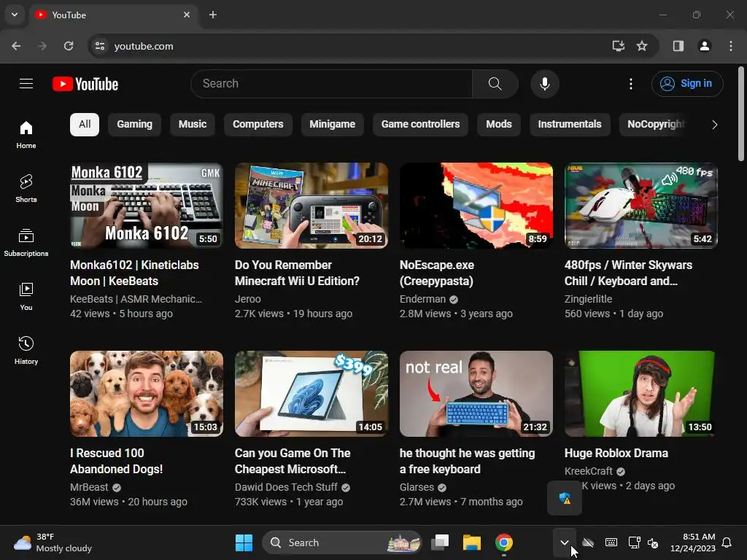
Task: Select the Computers filter chip
Action: click(x=258, y=124)
